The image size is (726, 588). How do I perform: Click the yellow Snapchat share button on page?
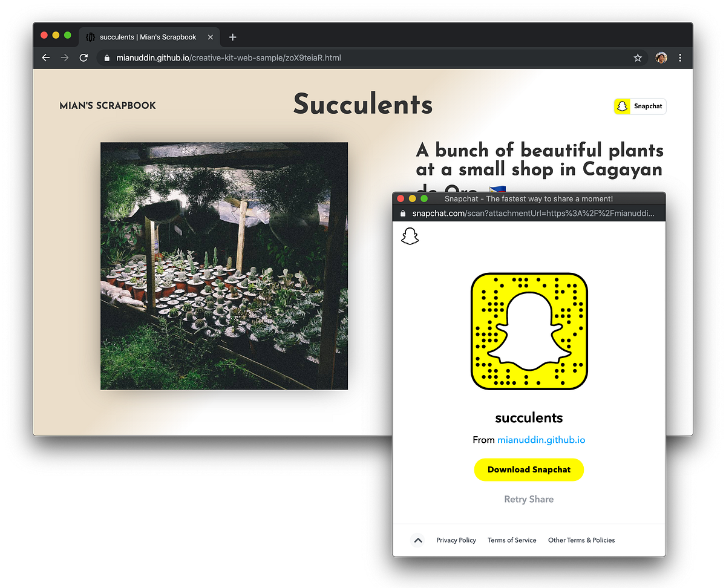pos(639,106)
